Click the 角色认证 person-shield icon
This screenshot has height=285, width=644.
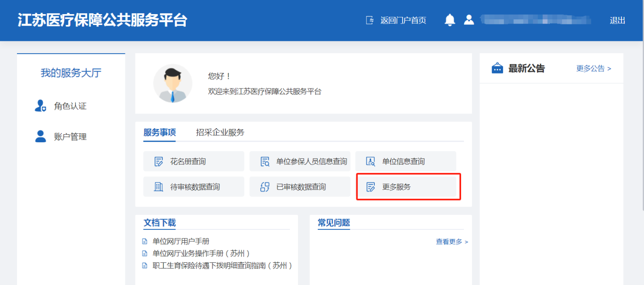click(x=41, y=106)
